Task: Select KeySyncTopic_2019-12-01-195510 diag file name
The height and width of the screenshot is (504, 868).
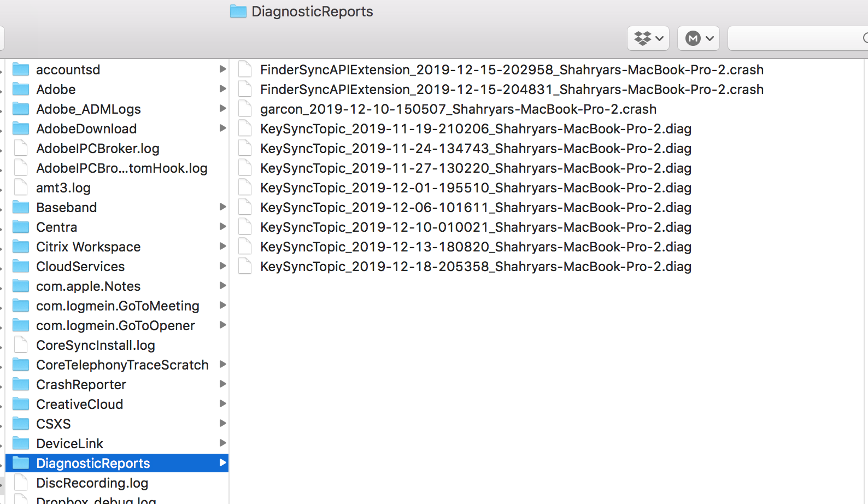Action: [x=476, y=188]
